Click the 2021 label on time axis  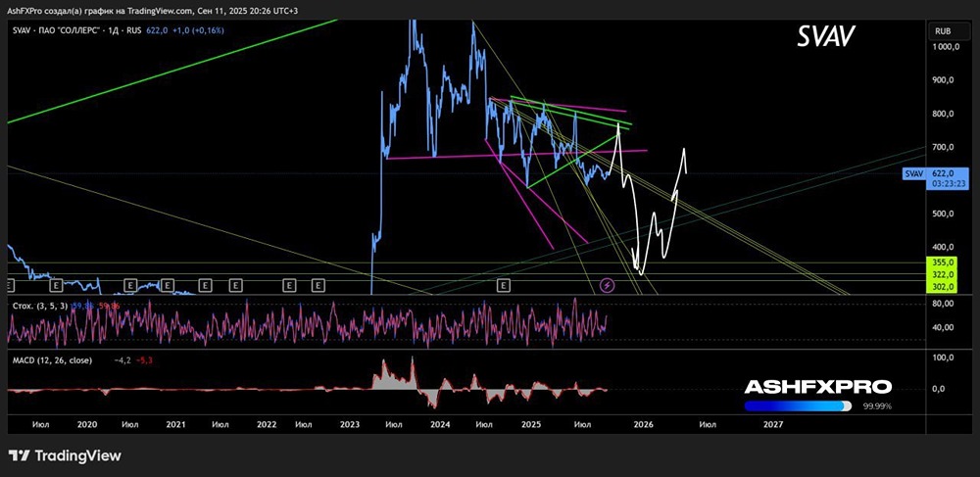(176, 424)
